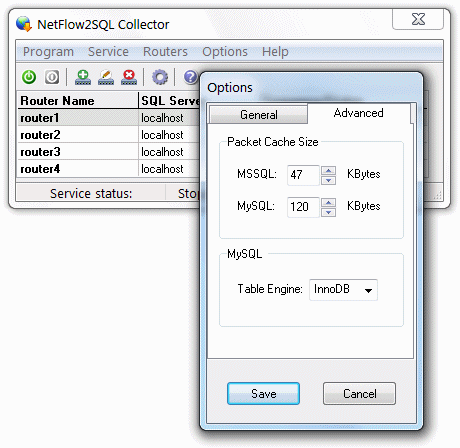Open the Program menu
The height and width of the screenshot is (448, 460).
(48, 52)
